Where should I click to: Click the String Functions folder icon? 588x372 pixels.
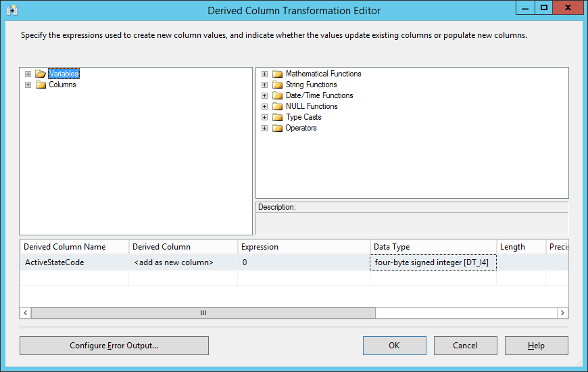click(x=278, y=85)
